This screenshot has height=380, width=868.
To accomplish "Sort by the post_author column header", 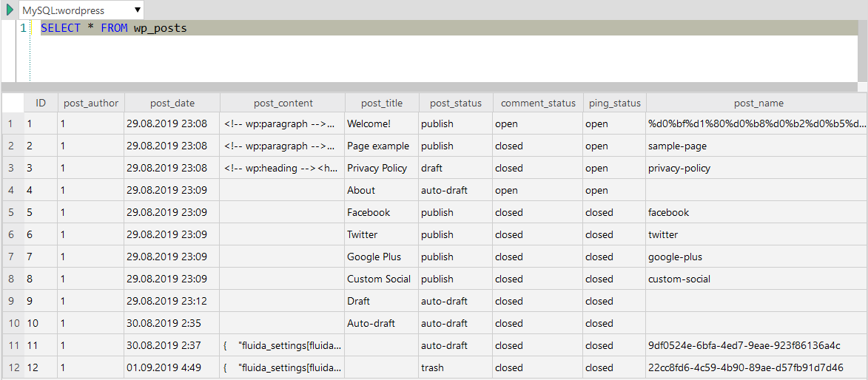I will point(91,103).
